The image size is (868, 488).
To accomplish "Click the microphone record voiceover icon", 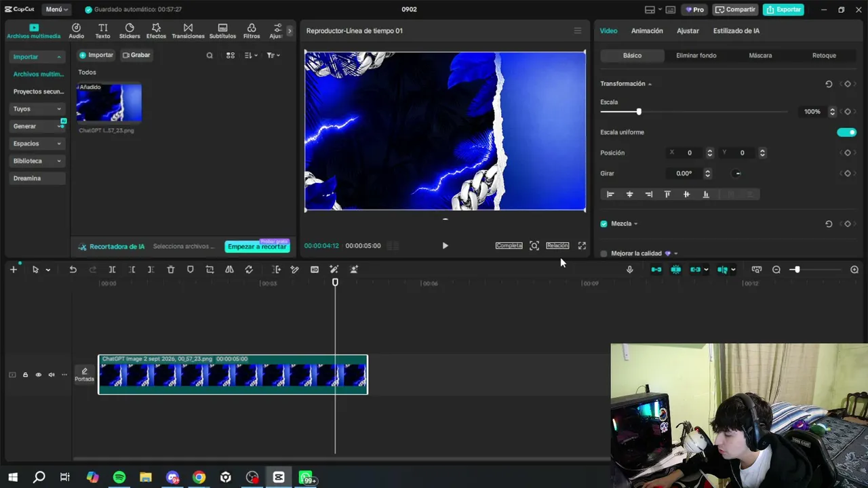I will pos(629,270).
